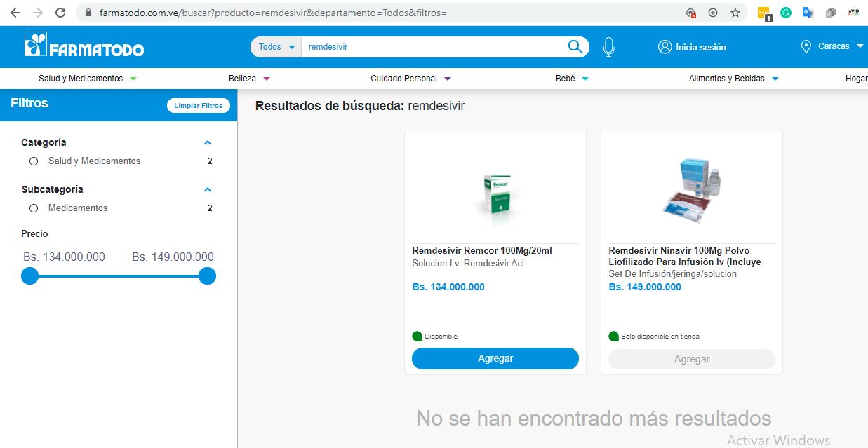Screen dimensions: 868x448
Task: Open the Google Translate extension
Action: [808, 13]
